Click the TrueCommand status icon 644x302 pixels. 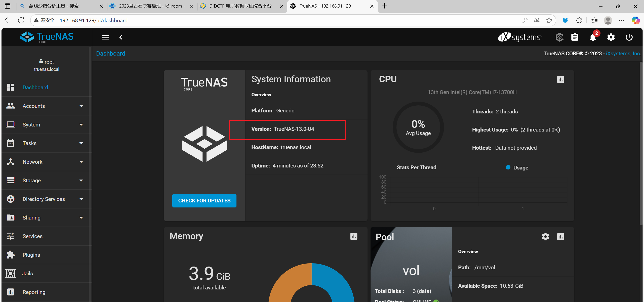[559, 37]
